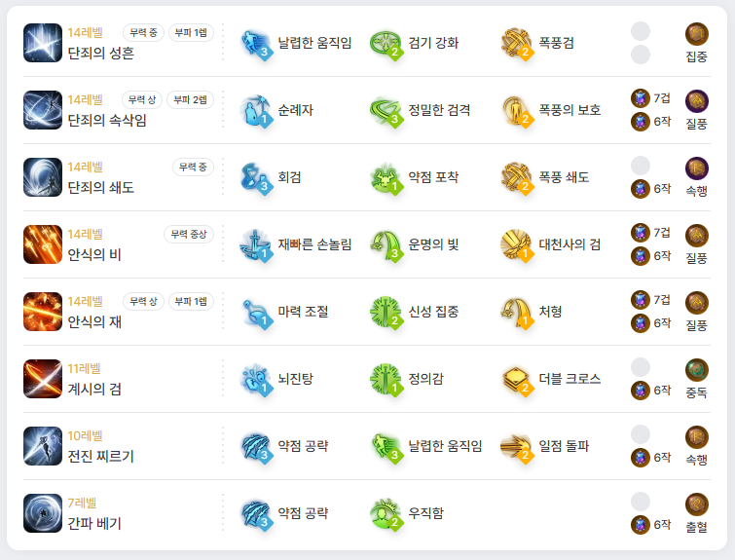Select the 중독 rune icon
735x560 pixels.
point(697,369)
